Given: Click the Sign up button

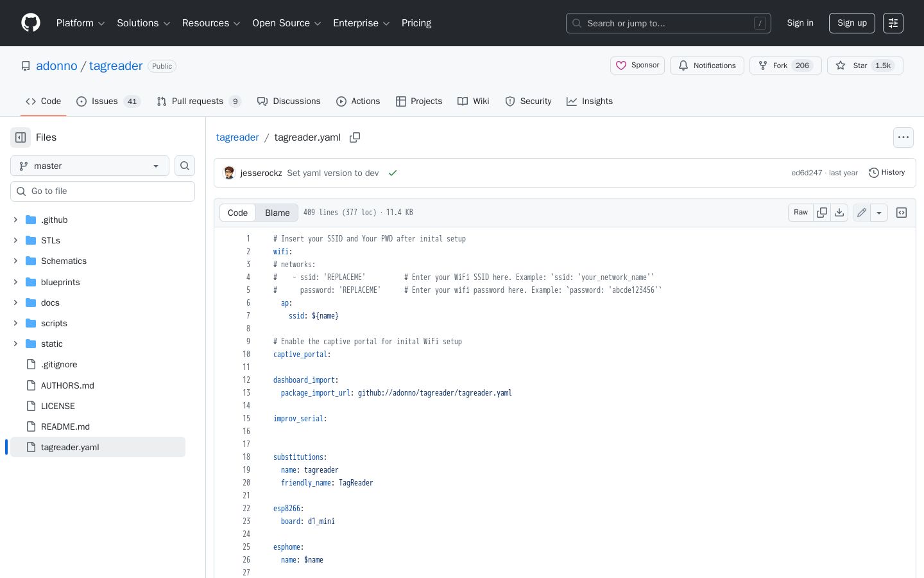Looking at the screenshot, I should pos(852,23).
